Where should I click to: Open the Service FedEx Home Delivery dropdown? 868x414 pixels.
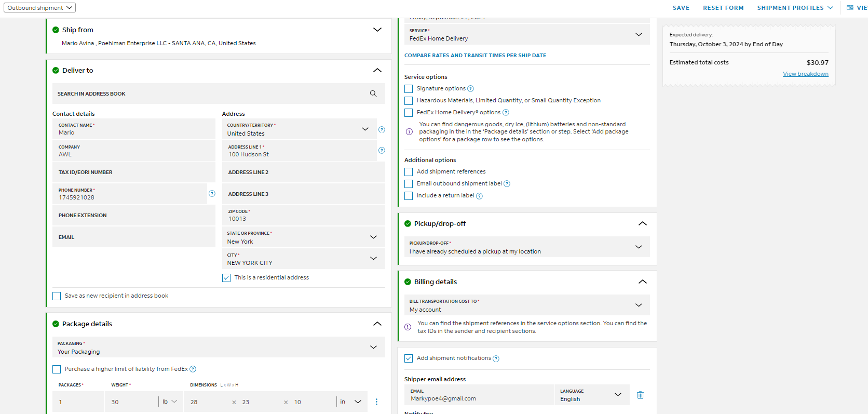click(527, 34)
